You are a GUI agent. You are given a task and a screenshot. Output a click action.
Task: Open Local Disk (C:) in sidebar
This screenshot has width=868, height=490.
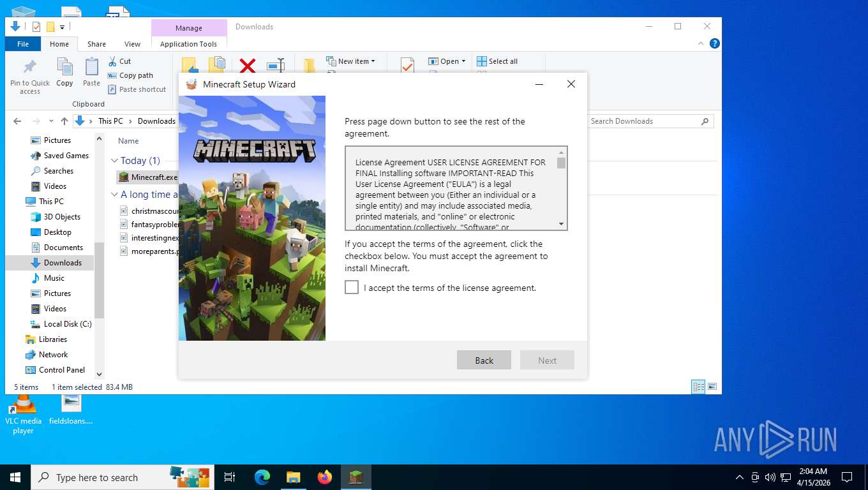(61, 324)
